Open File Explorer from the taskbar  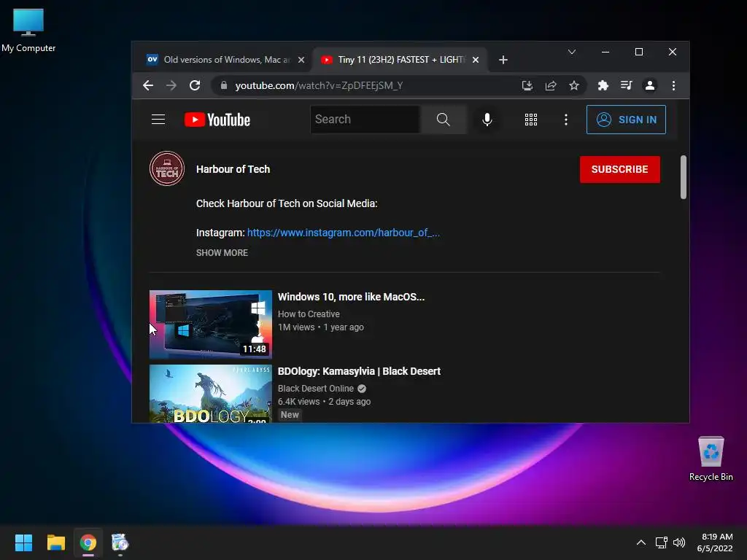pyautogui.click(x=55, y=542)
